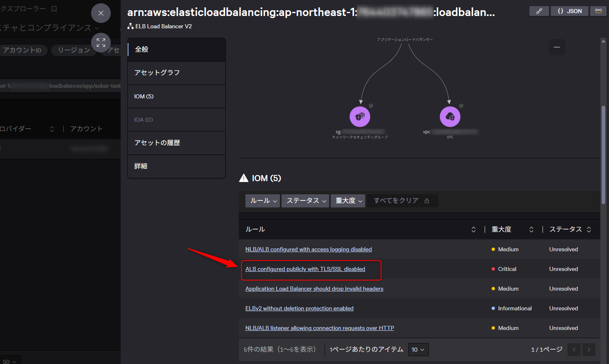Zoom out the asset graph with minus
This screenshot has width=609, height=364.
coord(556,47)
